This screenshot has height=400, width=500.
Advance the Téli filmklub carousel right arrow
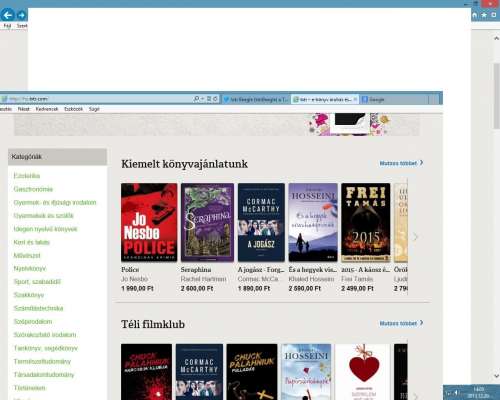pos(415,396)
